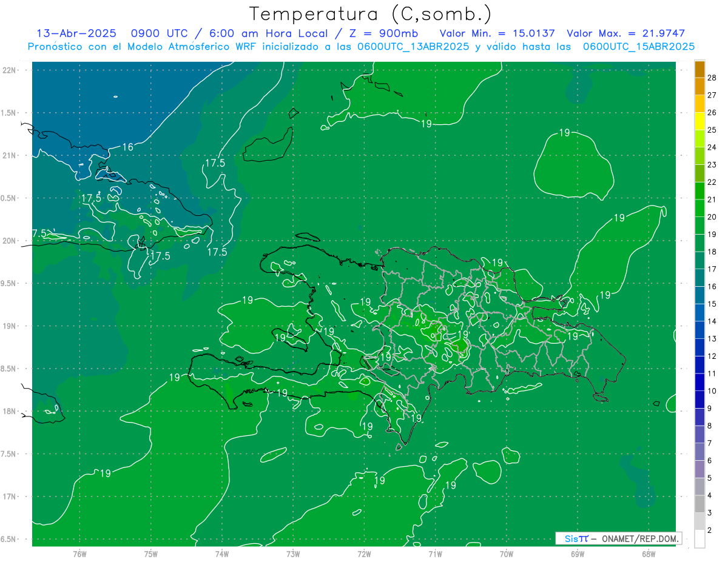Click the "20N" latitude label

[x=9, y=241]
